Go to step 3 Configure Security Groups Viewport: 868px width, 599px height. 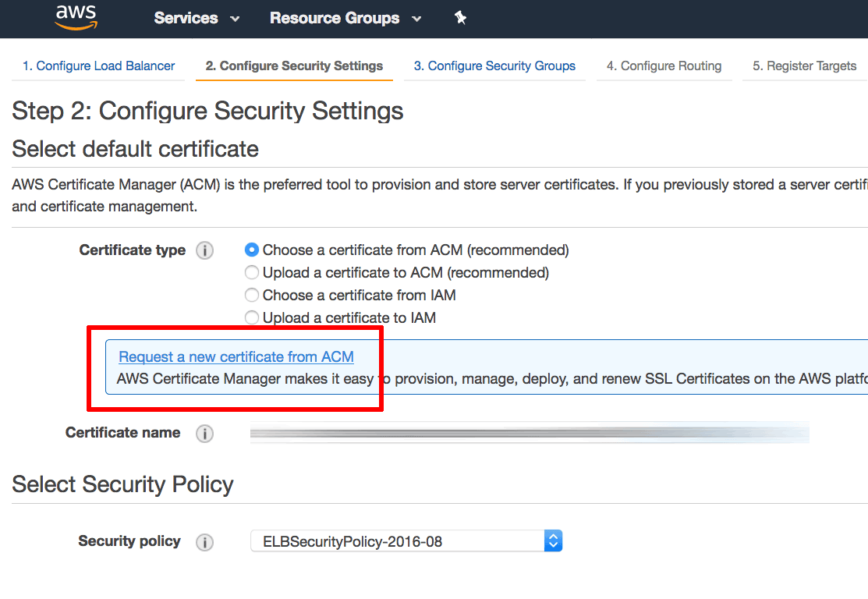coord(494,66)
